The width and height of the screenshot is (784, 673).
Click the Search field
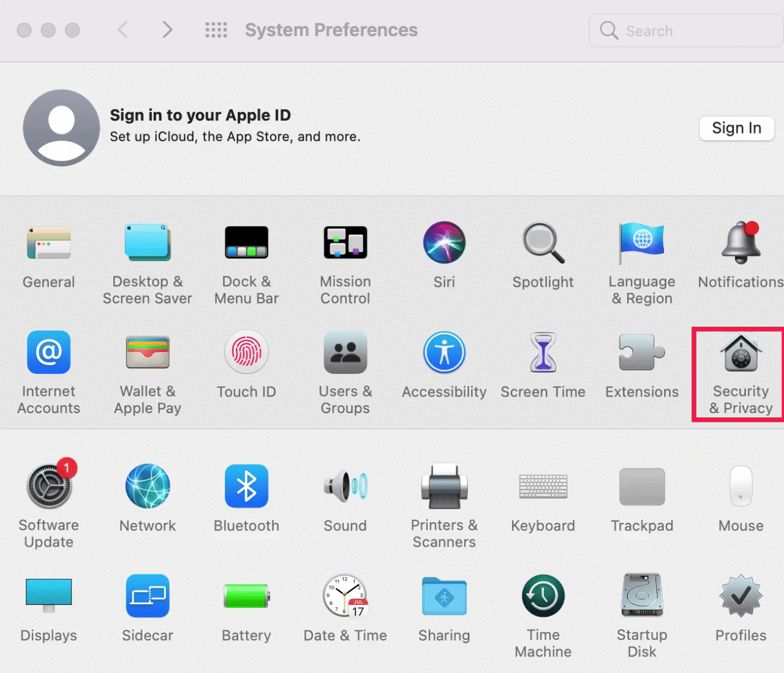pos(686,31)
